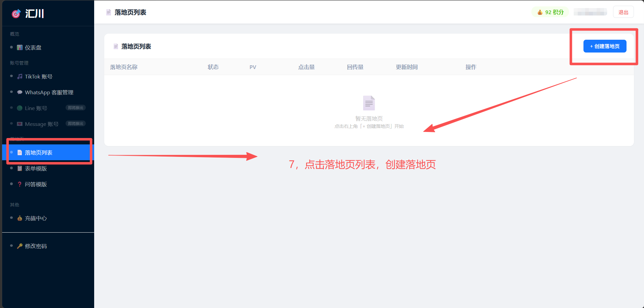Select 落地页列表 in the sidebar

pyautogui.click(x=48, y=152)
